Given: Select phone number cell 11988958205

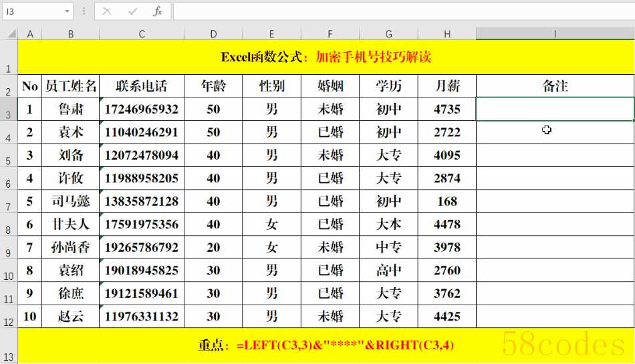Looking at the screenshot, I should (142, 178).
